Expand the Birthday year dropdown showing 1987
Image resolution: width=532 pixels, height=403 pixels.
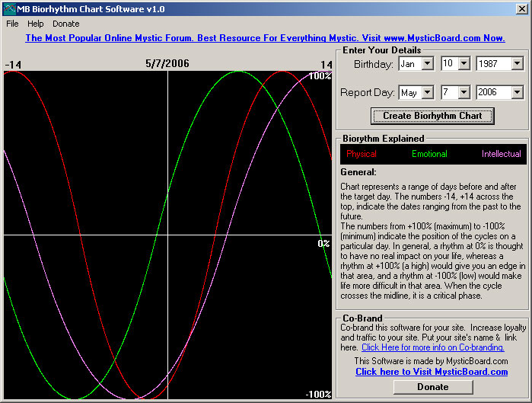[x=517, y=63]
